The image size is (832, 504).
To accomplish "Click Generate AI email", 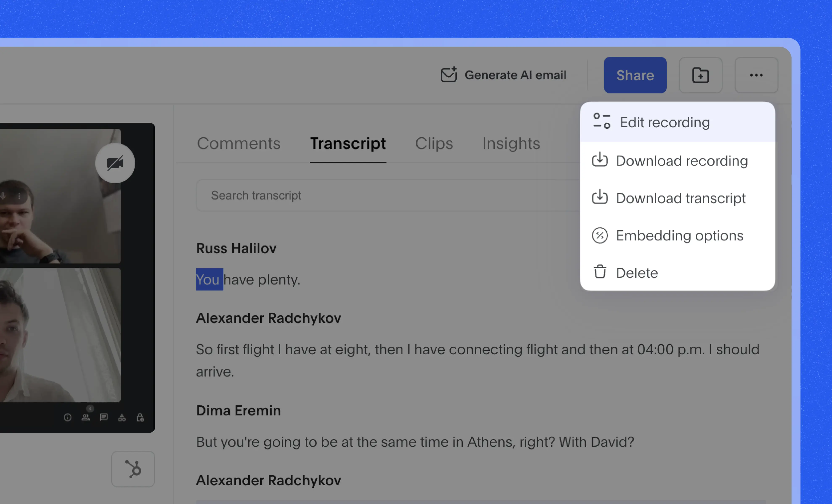I will (x=503, y=75).
